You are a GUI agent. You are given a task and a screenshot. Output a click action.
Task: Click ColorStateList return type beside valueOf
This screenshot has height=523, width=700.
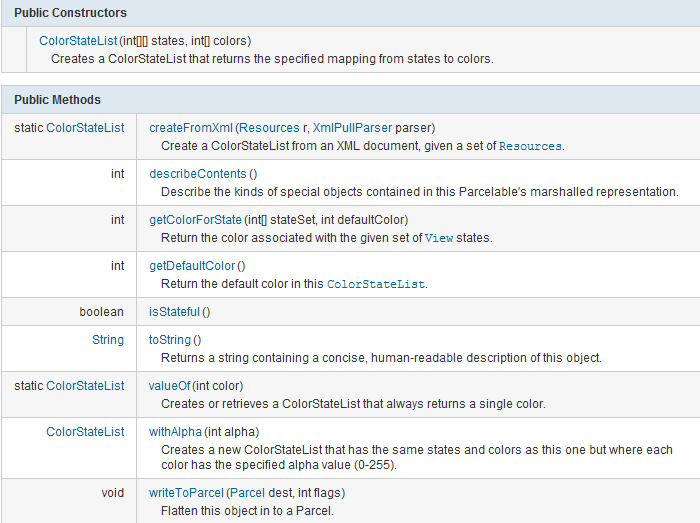85,385
